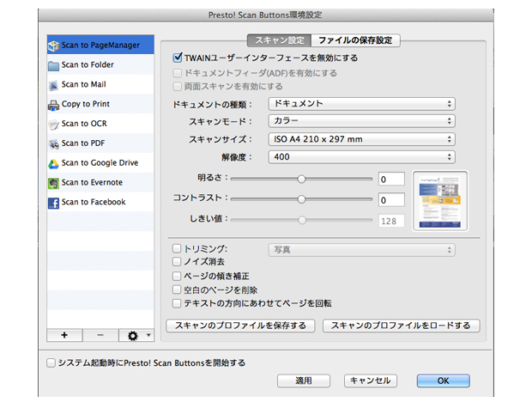Click the 'Scan to Google Drive' label
The image size is (532, 402).
click(x=100, y=163)
